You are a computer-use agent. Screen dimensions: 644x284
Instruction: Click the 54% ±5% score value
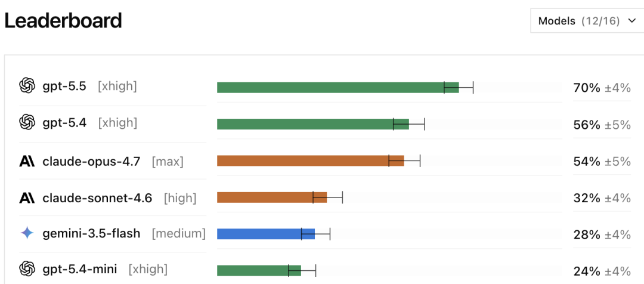[x=602, y=162]
